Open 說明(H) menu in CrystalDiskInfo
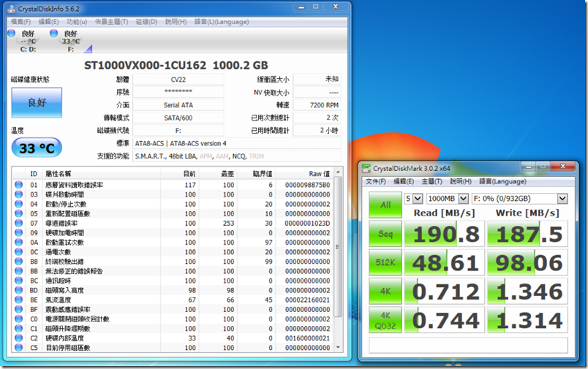The height and width of the screenshot is (369, 588). coord(176,22)
